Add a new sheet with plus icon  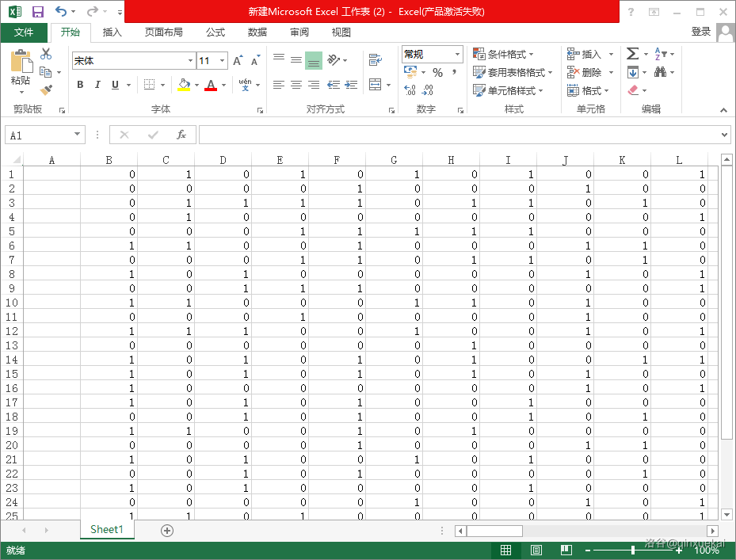(x=166, y=531)
